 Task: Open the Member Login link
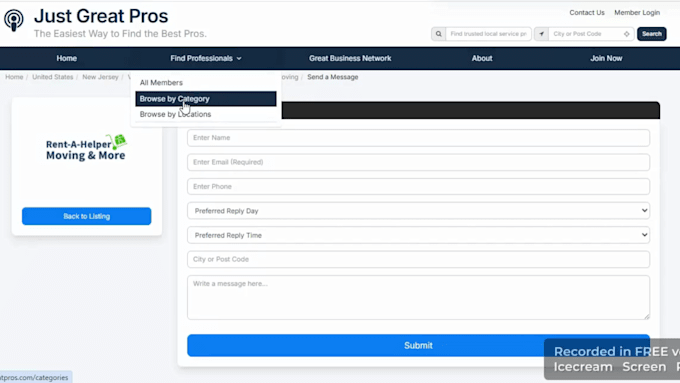[x=637, y=13]
